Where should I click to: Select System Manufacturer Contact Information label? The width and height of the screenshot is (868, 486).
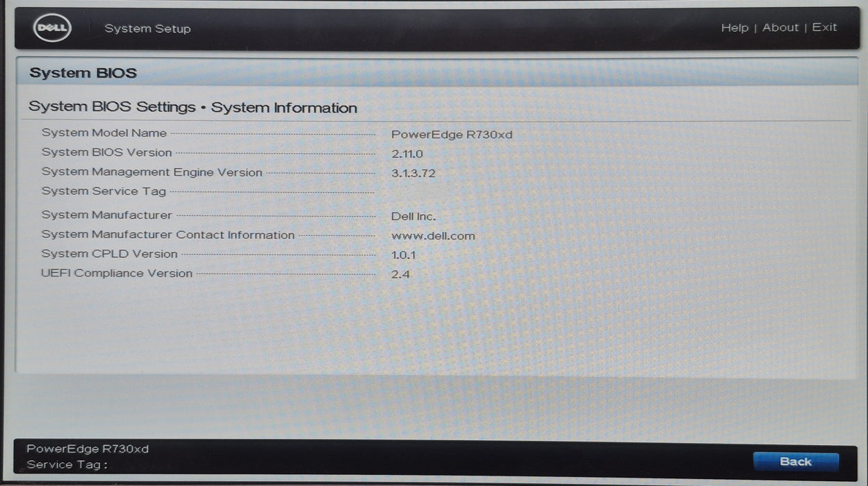[x=168, y=235]
